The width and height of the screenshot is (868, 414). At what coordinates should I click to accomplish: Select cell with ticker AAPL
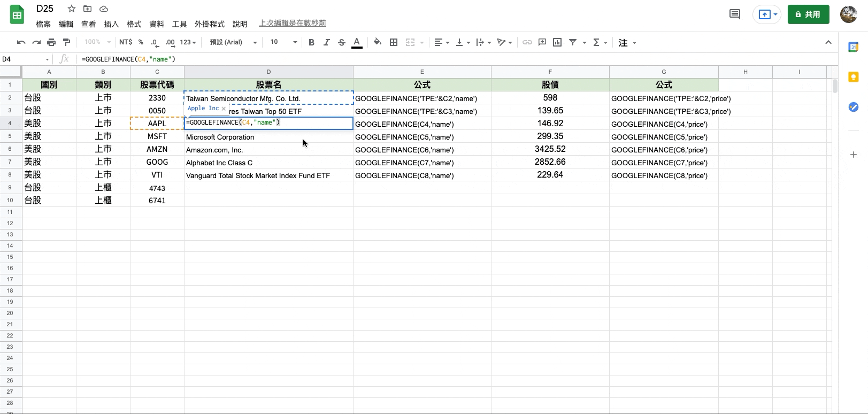pos(157,124)
